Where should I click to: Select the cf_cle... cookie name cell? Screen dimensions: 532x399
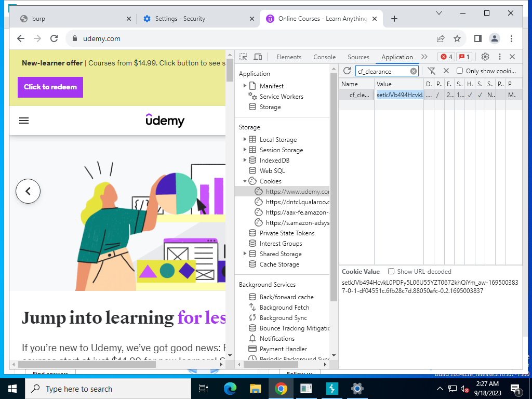coord(356,95)
